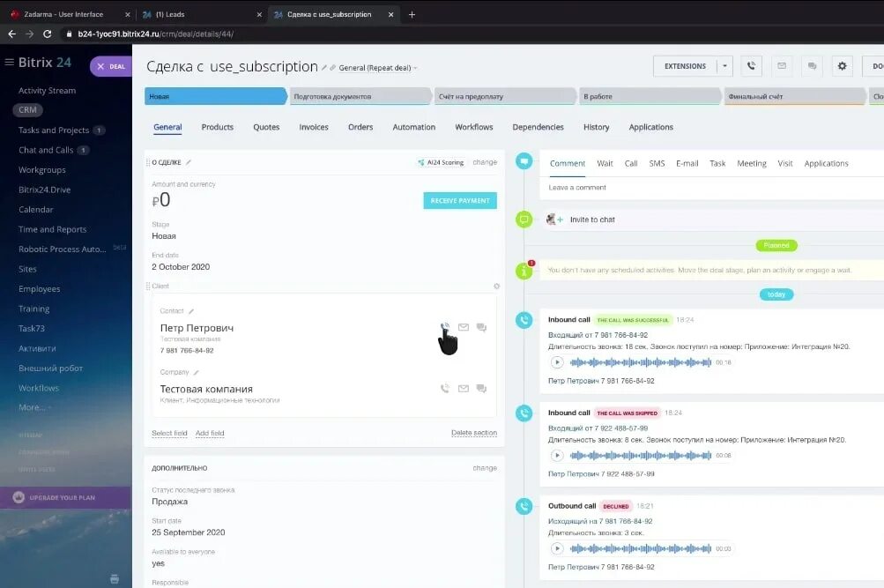Open the Invoices tab
884x588 pixels.
pos(314,127)
